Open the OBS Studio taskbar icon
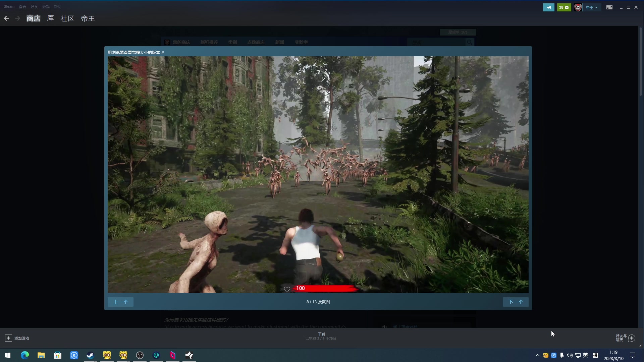Screen dimensions: 644x362 (140, 355)
